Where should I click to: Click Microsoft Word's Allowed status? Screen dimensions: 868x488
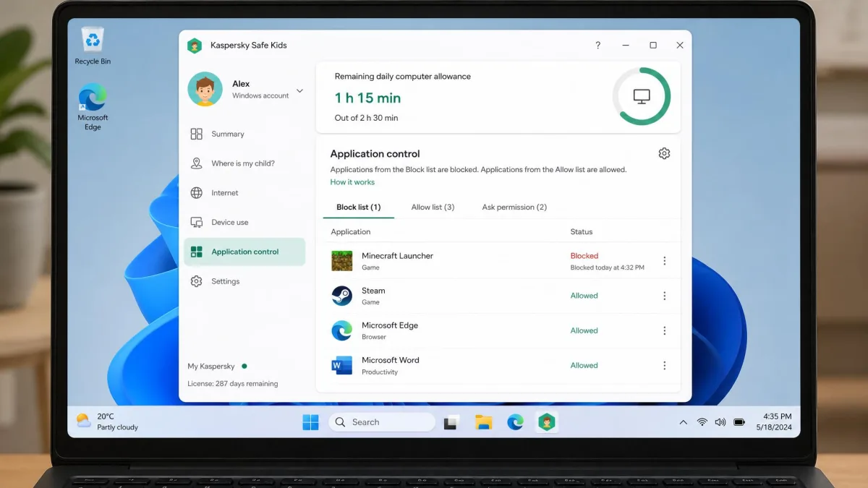pos(584,365)
